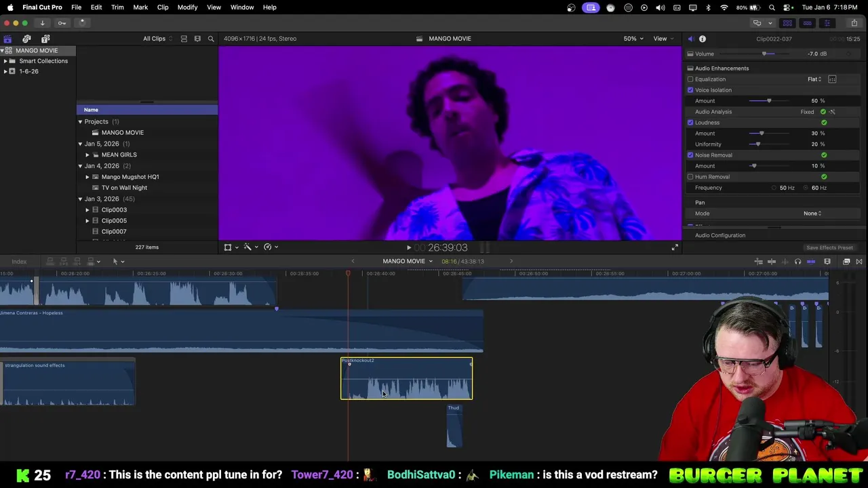Show the Libraries sidebar clapper icon
The width and height of the screenshot is (868, 488).
click(x=7, y=39)
